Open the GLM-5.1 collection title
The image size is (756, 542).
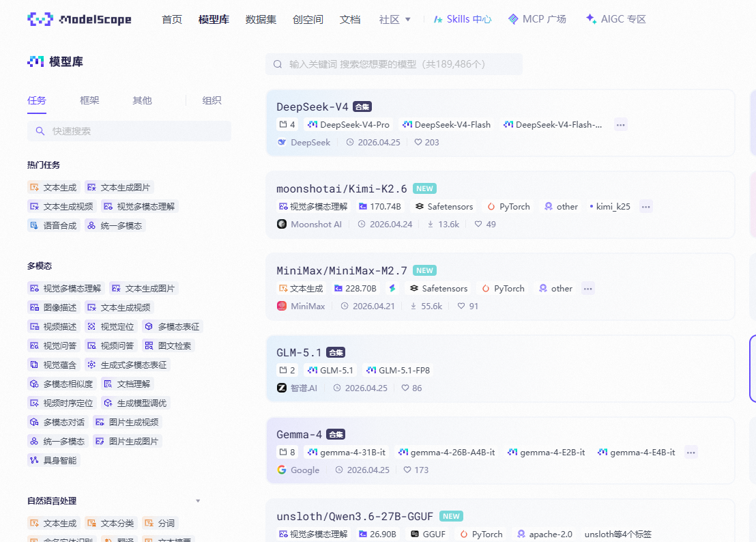tap(298, 352)
